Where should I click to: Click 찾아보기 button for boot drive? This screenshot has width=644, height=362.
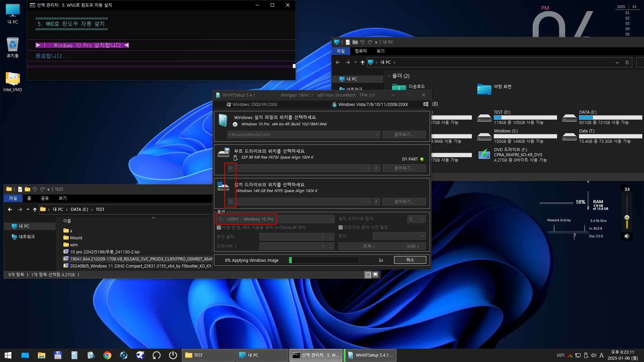click(x=404, y=168)
